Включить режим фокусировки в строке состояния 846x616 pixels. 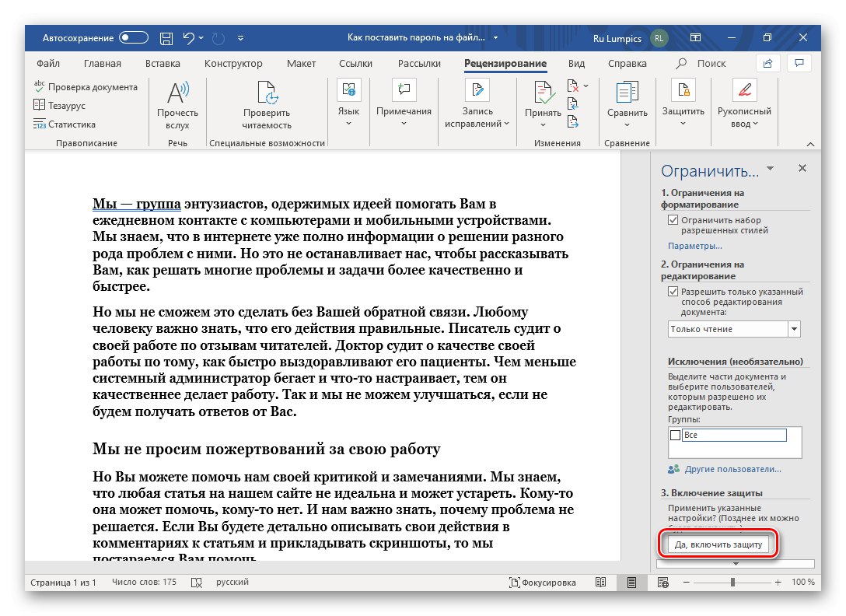click(544, 582)
